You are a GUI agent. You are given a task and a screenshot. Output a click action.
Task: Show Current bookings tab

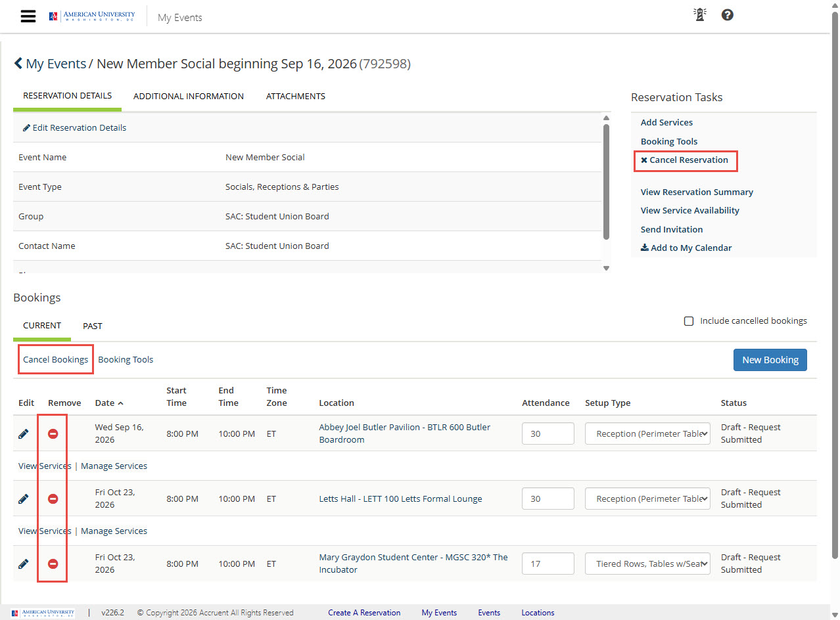pos(42,326)
